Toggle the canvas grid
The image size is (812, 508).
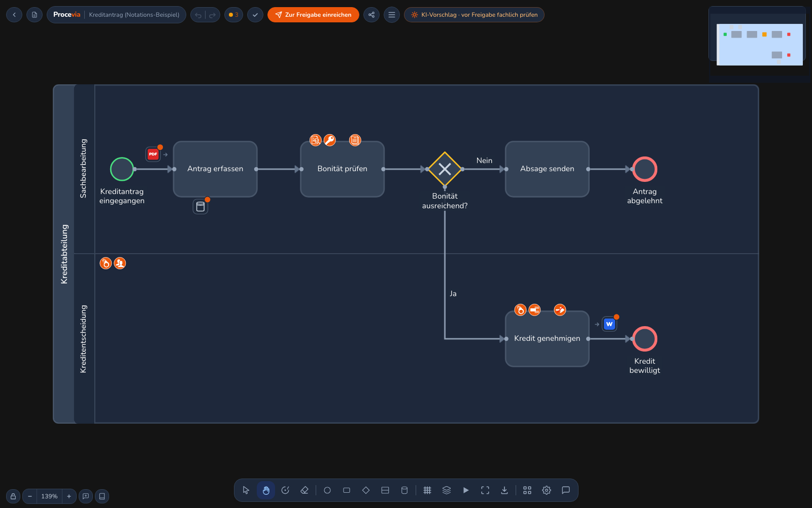[x=427, y=490]
